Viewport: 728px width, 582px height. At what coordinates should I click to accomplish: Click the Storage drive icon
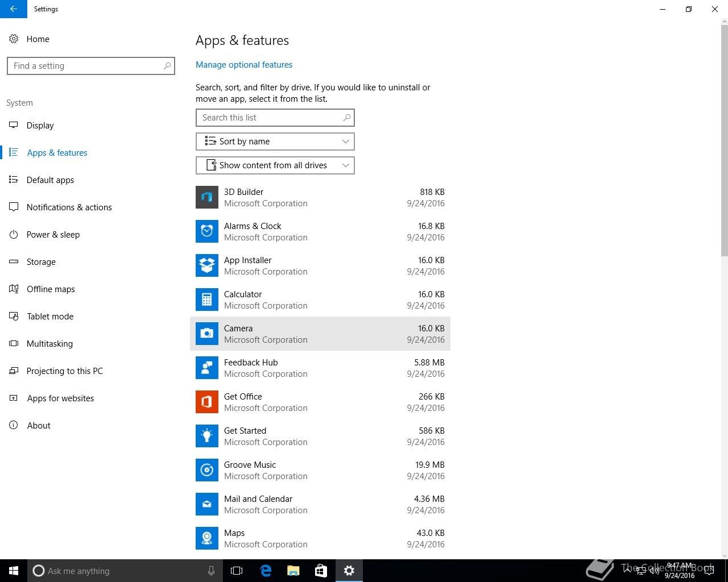coord(14,261)
